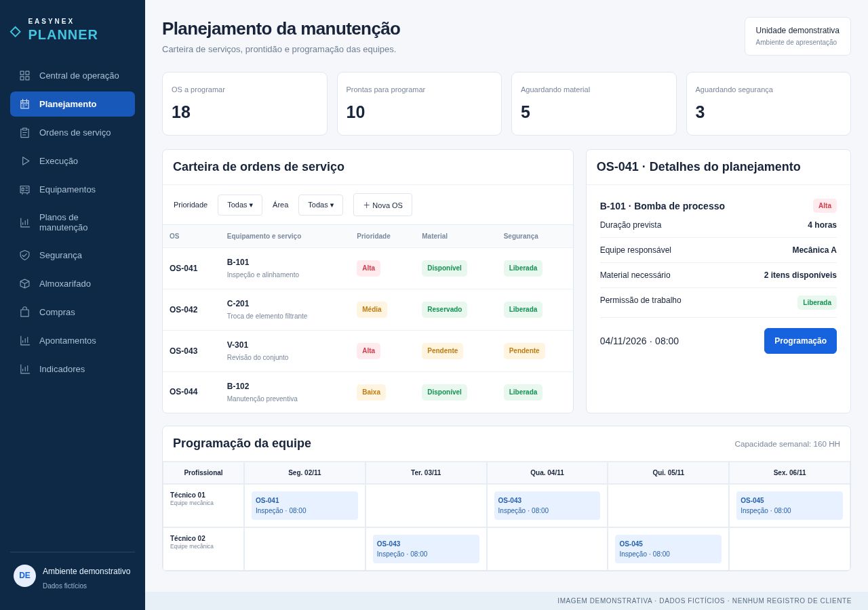Open the OS-045 card on Qui. 05/11
Viewport: 868px width, 610px height.
668,549
